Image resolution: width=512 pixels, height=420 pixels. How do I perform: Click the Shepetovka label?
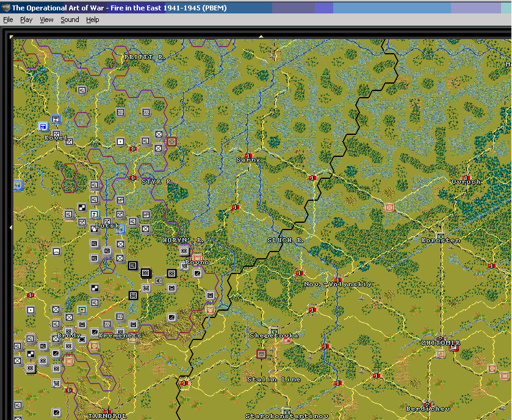tap(274, 335)
